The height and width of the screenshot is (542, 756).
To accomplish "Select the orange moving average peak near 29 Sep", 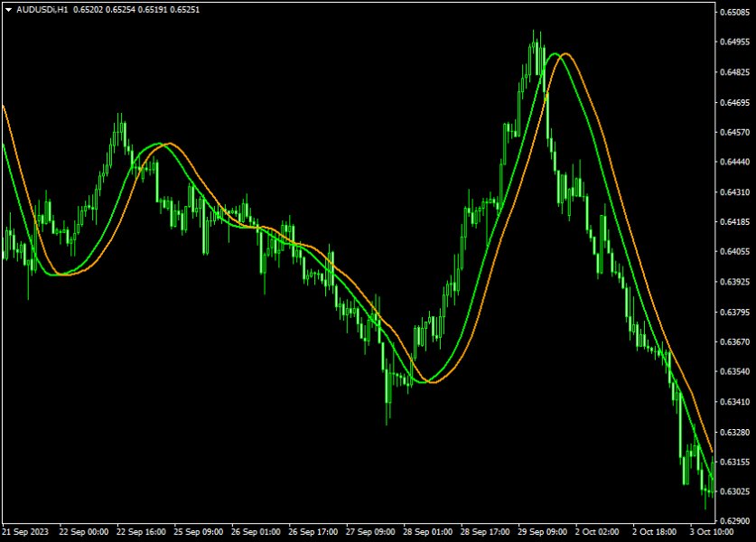I will (x=565, y=54).
